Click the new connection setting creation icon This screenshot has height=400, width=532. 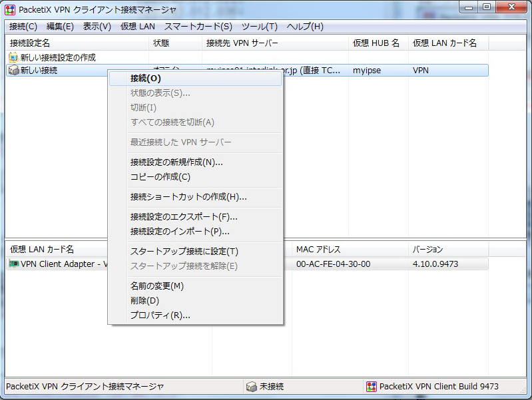pos(13,57)
